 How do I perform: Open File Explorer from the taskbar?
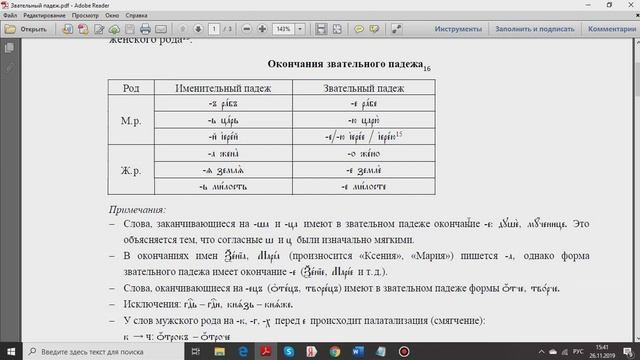coord(220,351)
